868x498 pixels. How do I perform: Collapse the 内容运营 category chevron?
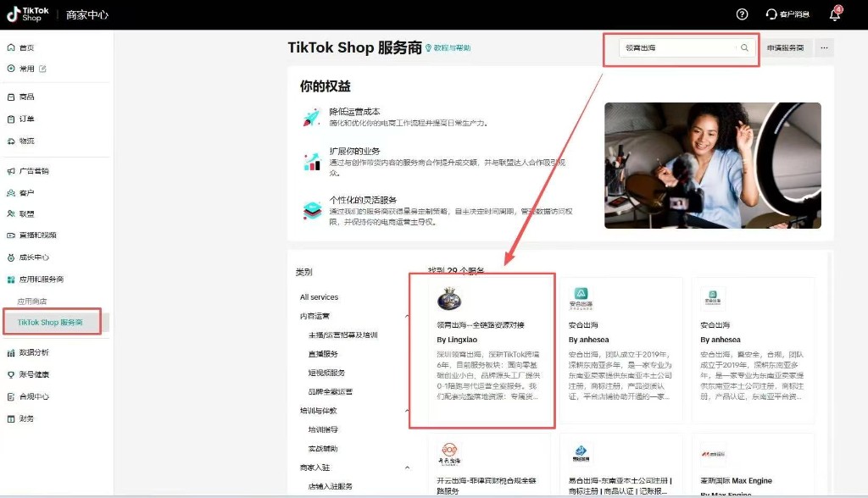[x=408, y=316]
